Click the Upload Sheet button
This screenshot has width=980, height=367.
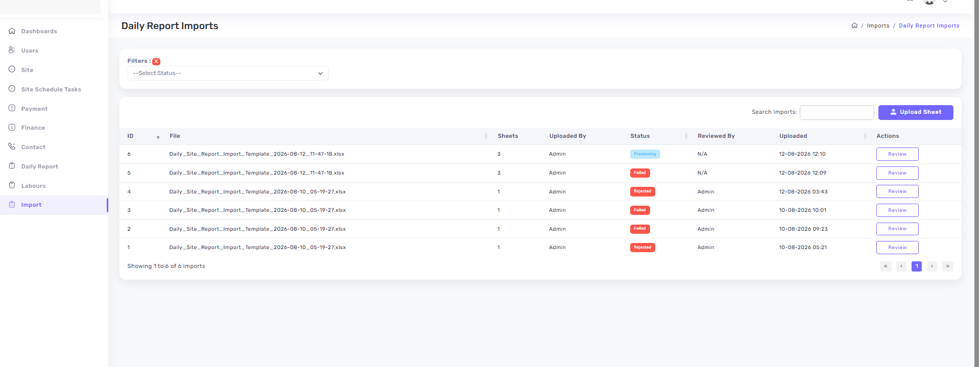click(916, 112)
